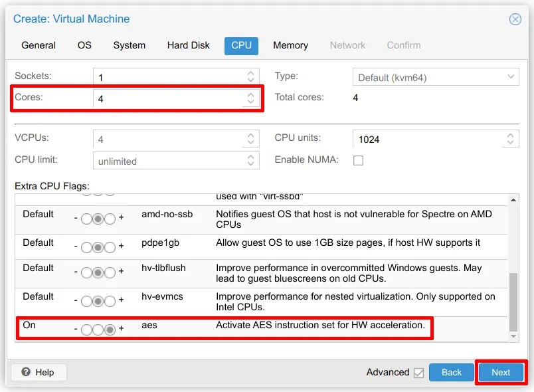Screen dimensions: 534x392
Task: Increase CPU units with spinner up arrow
Action: coord(510,136)
